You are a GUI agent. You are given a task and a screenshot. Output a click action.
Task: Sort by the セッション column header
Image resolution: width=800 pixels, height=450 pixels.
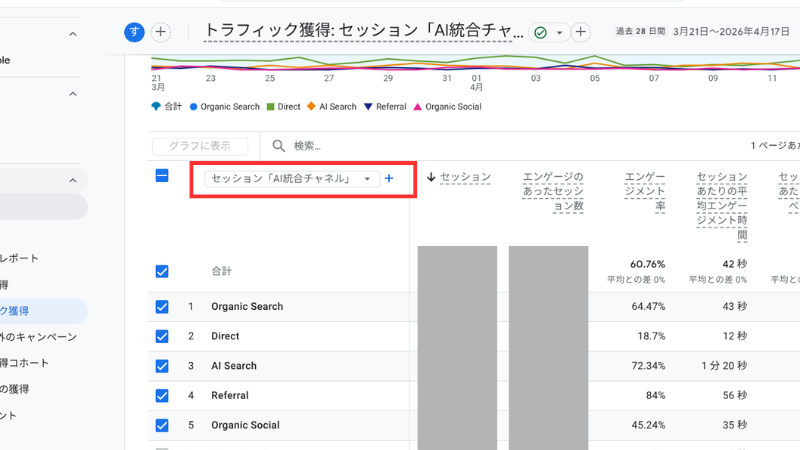coord(458,177)
